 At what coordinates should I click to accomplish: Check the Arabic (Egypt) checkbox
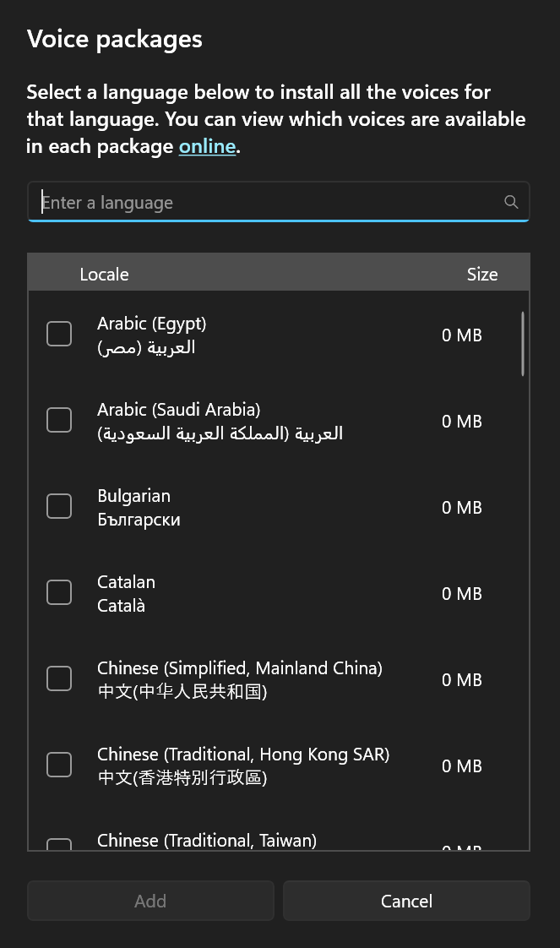pos(59,334)
